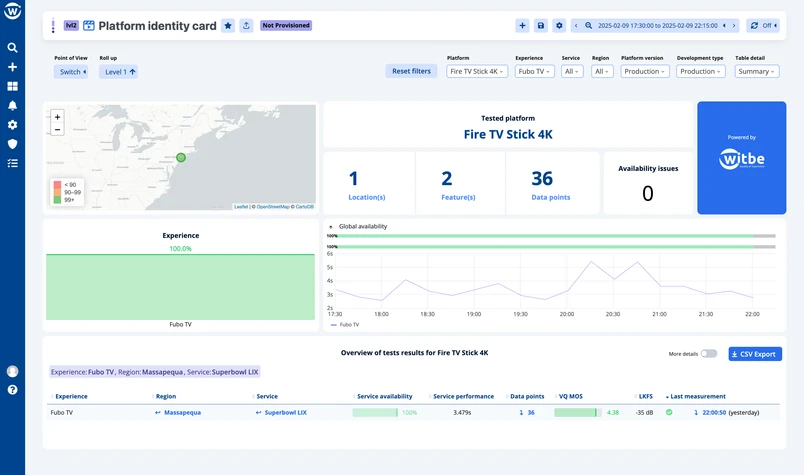Sort table by Last measurement column header
This screenshot has width=804, height=475.
[x=698, y=396]
